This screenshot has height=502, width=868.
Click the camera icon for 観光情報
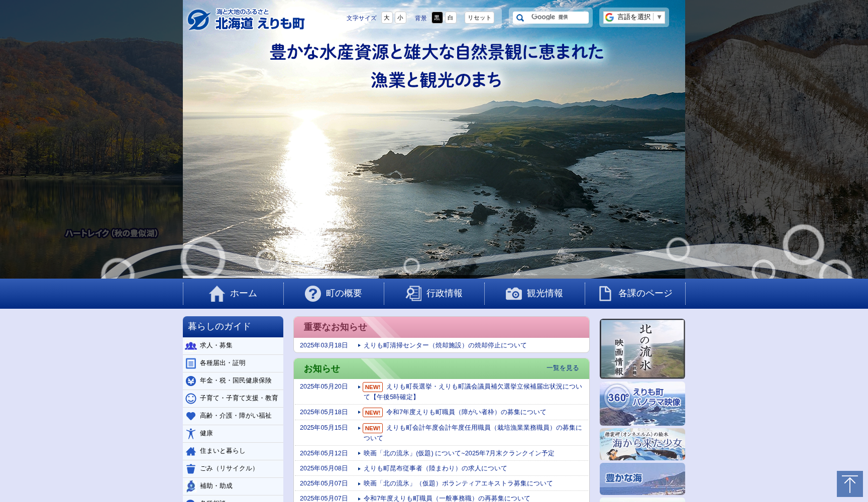(515, 294)
